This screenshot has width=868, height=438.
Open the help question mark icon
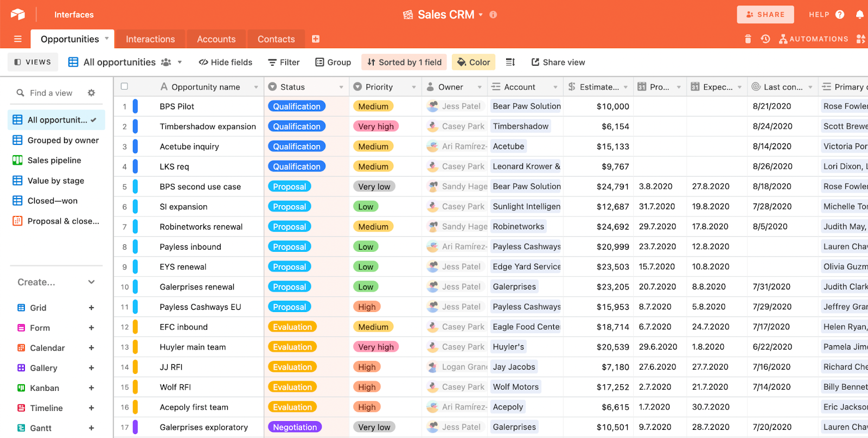(840, 15)
